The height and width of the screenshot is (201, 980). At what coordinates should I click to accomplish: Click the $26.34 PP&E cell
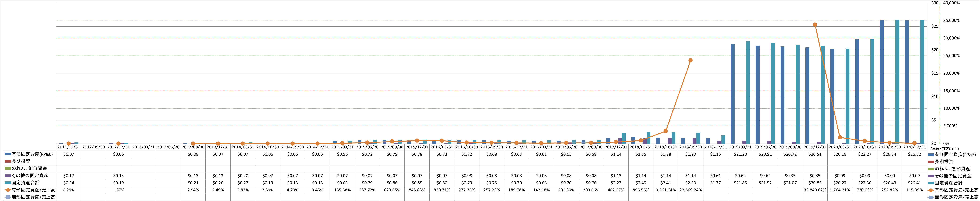coord(889,154)
